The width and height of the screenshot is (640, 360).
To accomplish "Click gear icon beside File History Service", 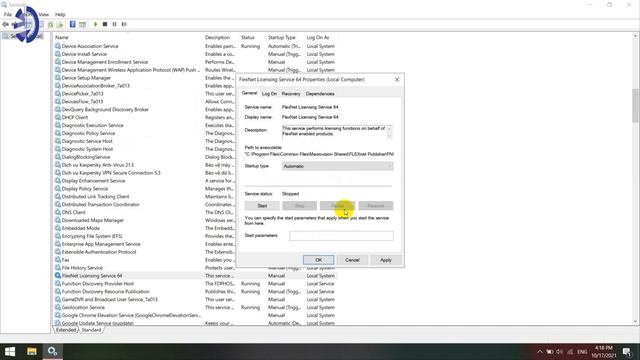I will click(58, 268).
